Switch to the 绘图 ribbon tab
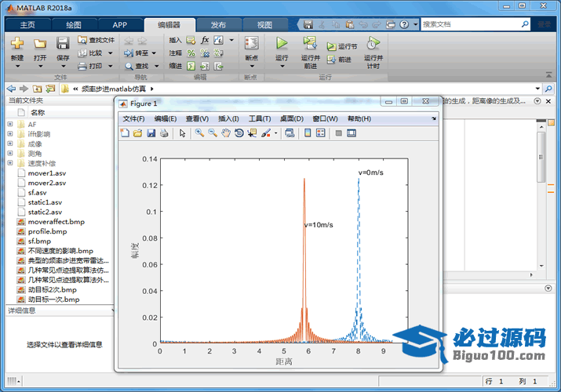This screenshot has height=392, width=561. click(74, 24)
